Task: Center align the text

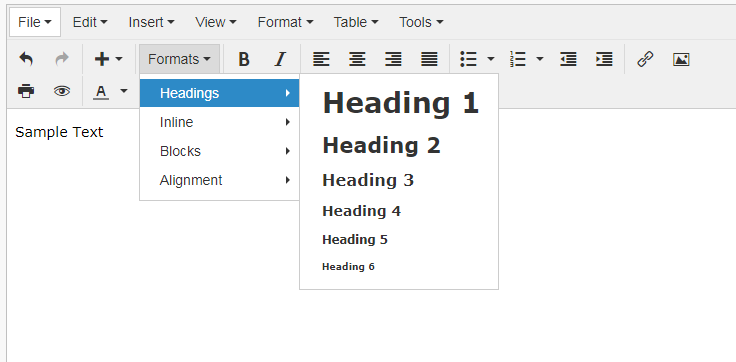Action: pyautogui.click(x=357, y=59)
